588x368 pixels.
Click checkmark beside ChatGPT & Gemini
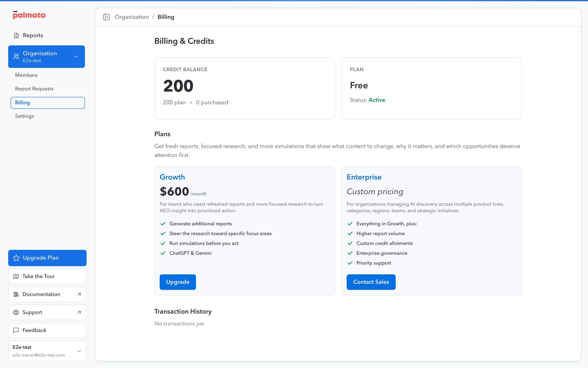click(163, 253)
